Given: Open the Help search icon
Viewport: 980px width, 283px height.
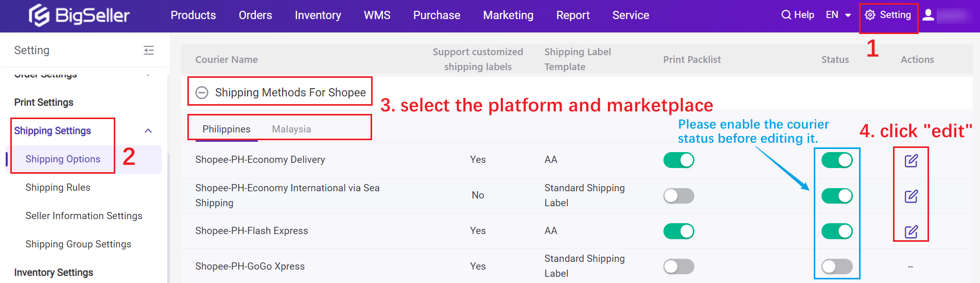Looking at the screenshot, I should coord(786,15).
